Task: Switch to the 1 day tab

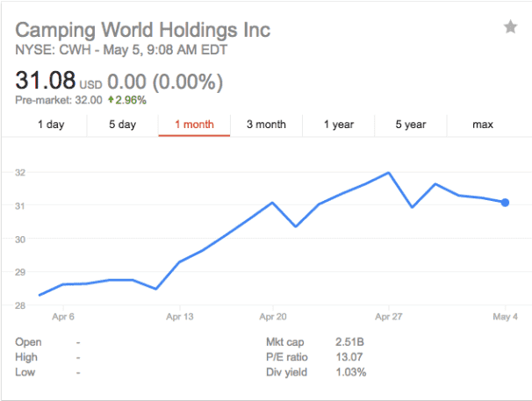Action: (x=51, y=125)
